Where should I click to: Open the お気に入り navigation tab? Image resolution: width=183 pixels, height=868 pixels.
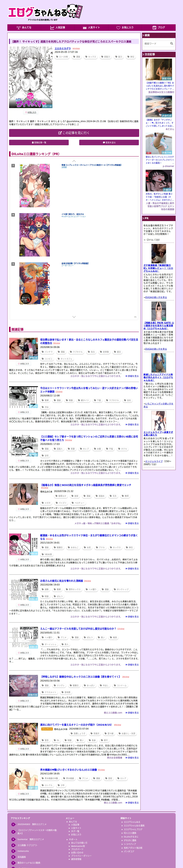tap(125, 28)
